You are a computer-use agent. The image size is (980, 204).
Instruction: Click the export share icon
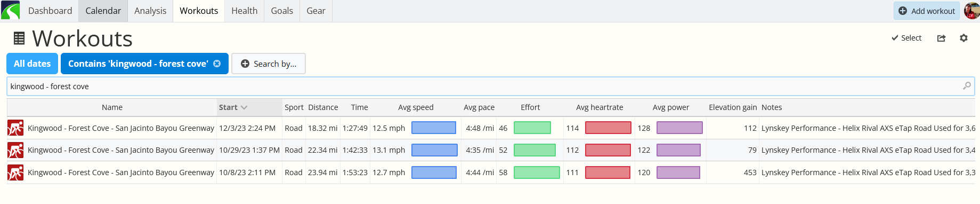pyautogui.click(x=942, y=38)
